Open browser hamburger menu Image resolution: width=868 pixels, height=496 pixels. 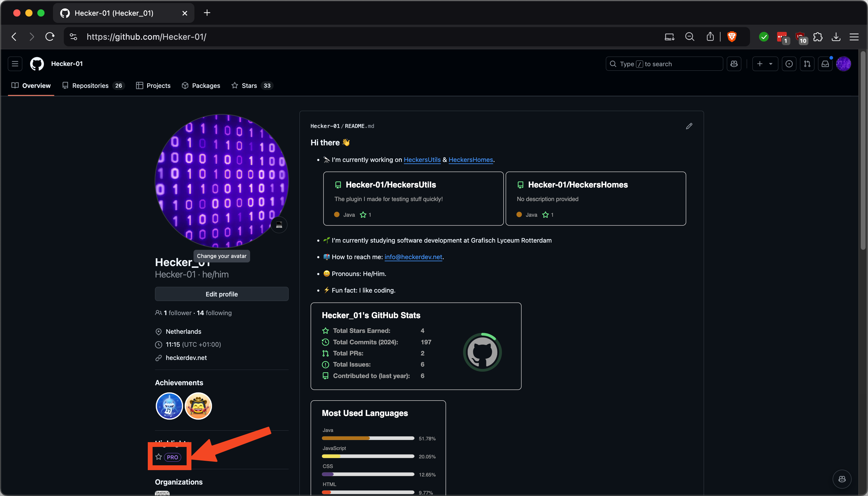854,36
